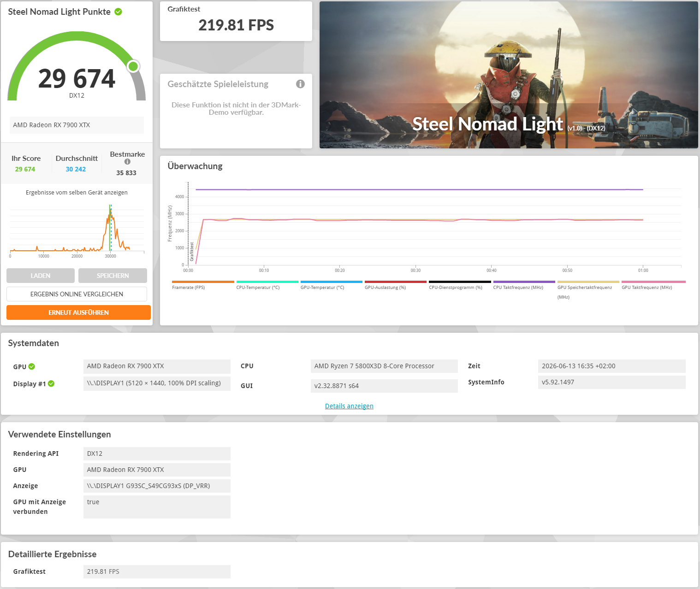Click green validation check next to GPU
This screenshot has height=589, width=700.
[32, 366]
